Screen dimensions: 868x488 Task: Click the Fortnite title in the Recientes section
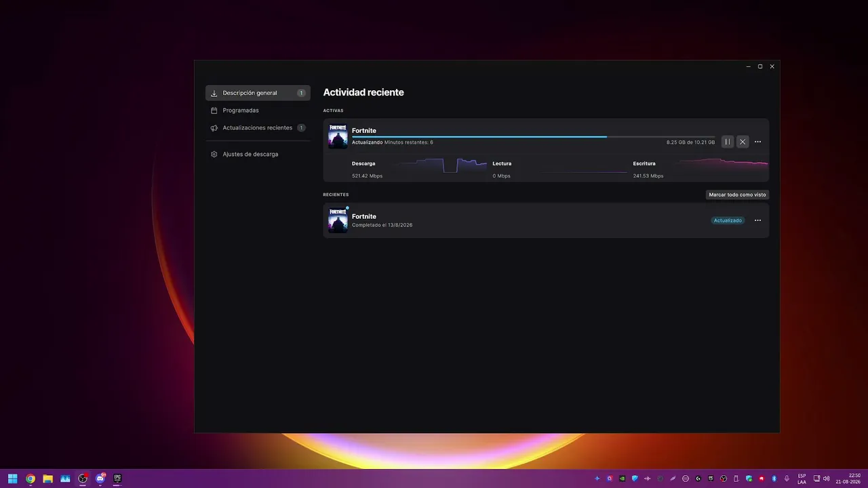364,216
